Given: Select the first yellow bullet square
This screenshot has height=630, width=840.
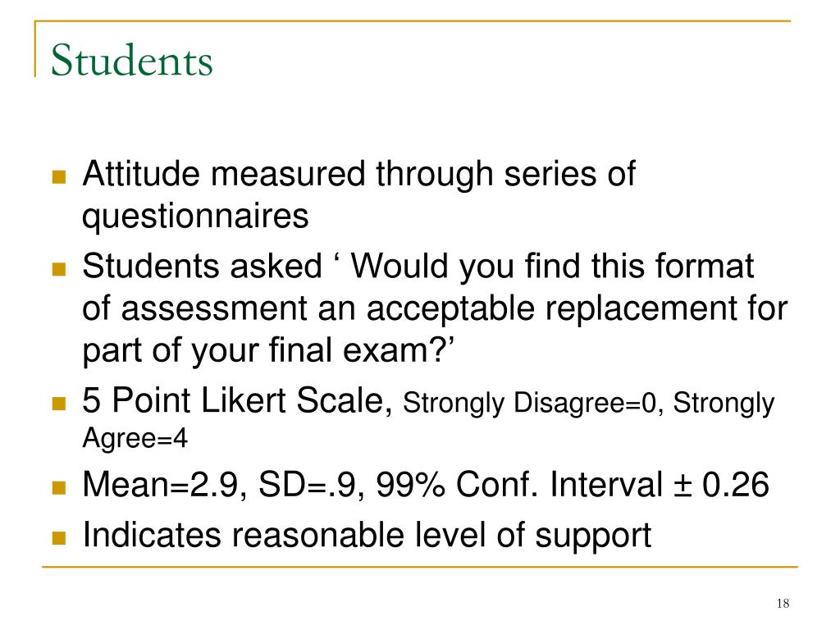Looking at the screenshot, I should (x=59, y=177).
